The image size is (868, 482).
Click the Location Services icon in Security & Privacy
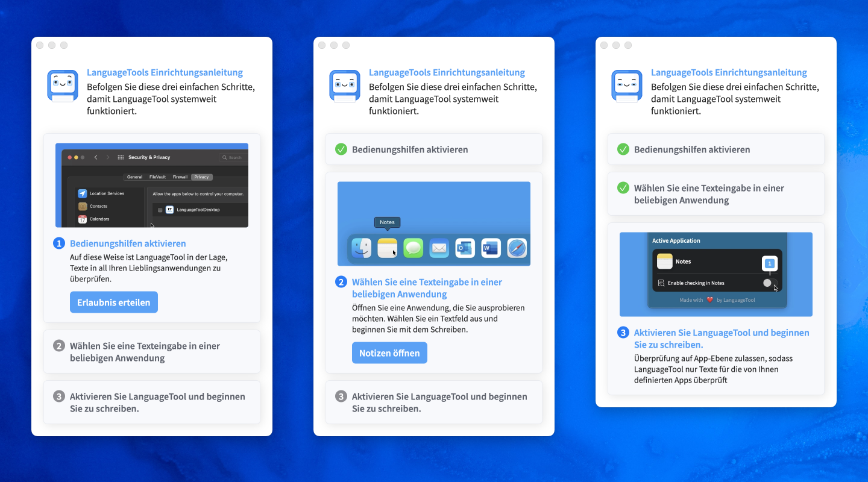[83, 193]
